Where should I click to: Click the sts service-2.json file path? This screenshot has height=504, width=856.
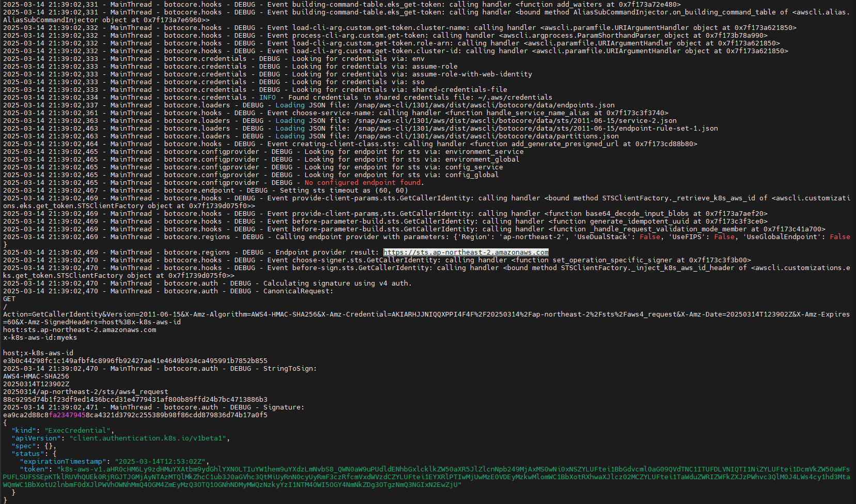[x=516, y=120]
